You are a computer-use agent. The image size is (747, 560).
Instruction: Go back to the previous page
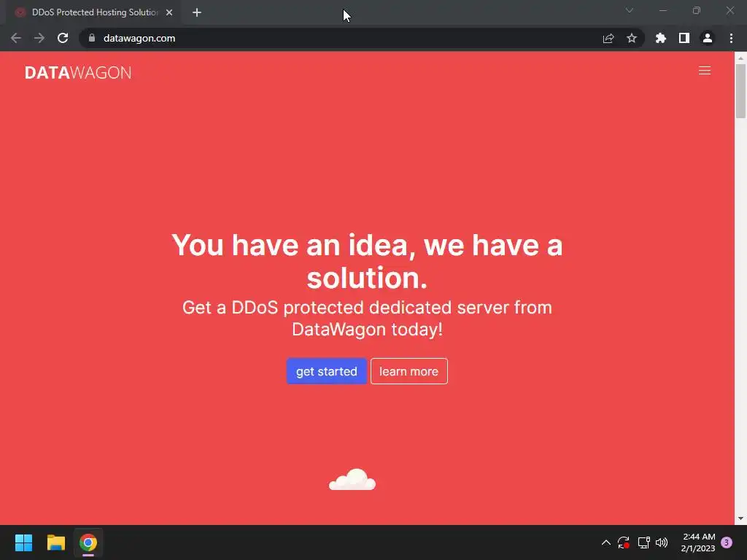(x=16, y=38)
